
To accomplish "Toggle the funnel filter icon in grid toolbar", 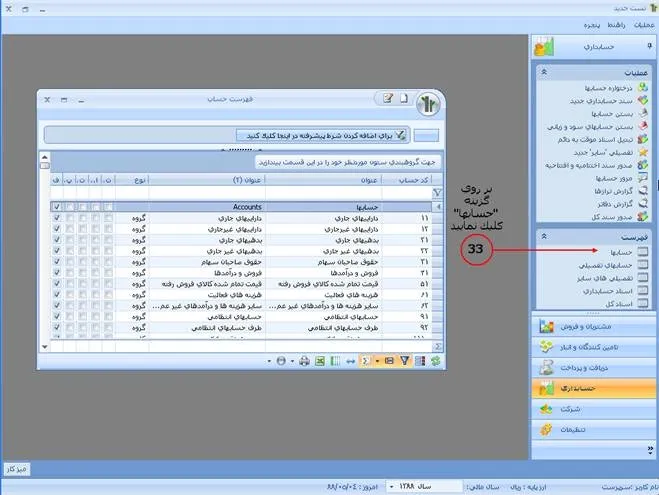I will pyautogui.click(x=404, y=361).
